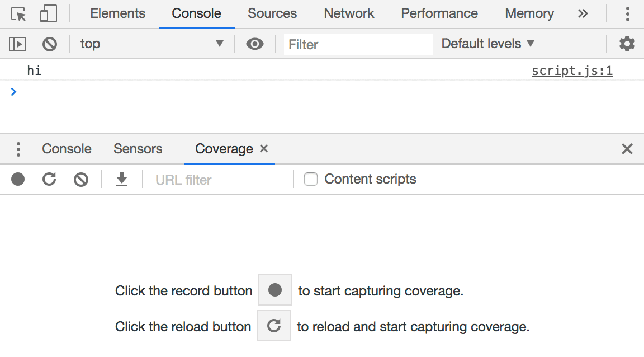
Task: Open DevTools settings gear
Action: 627,44
